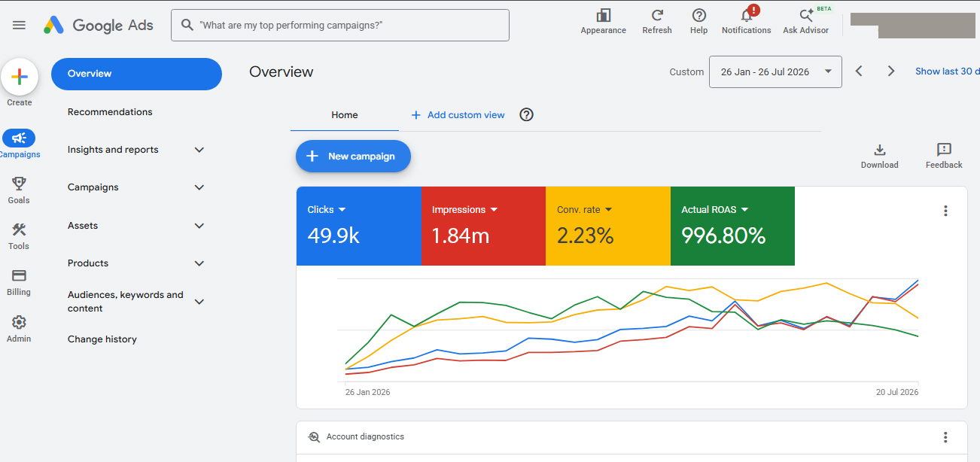Change the Actual ROAS metric dropdown
This screenshot has height=462, width=980.
[744, 209]
